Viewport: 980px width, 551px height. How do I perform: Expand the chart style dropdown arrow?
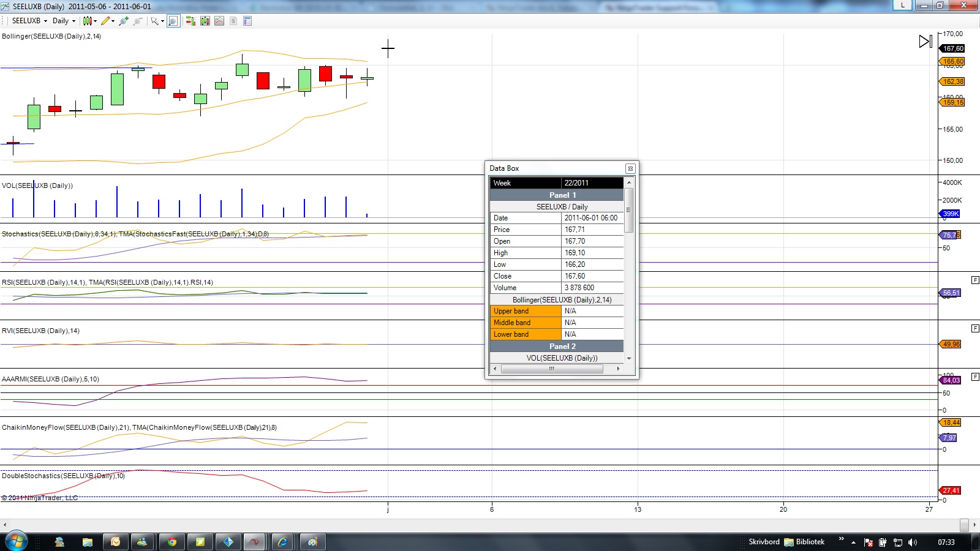(96, 21)
